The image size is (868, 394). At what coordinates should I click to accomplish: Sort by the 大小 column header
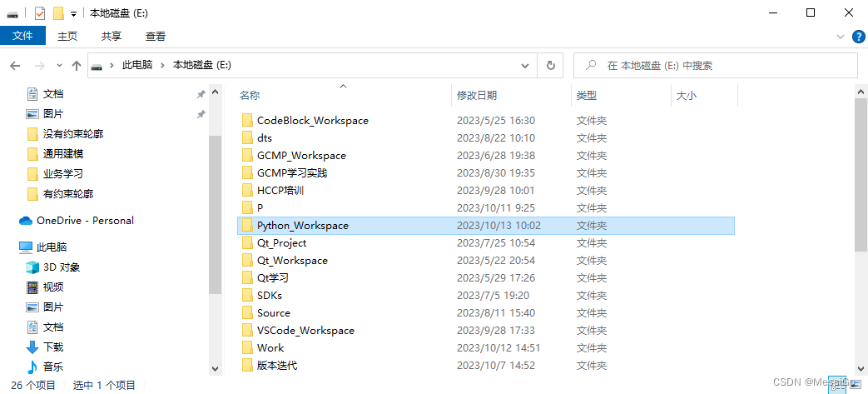tap(687, 95)
